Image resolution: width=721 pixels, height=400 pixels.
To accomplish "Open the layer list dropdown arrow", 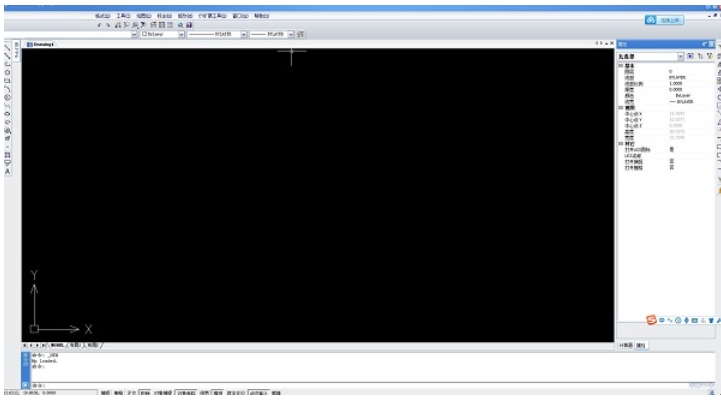I will (x=134, y=34).
